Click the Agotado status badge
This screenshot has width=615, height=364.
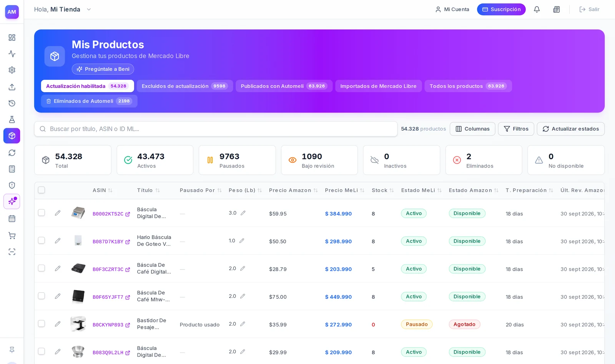click(464, 324)
